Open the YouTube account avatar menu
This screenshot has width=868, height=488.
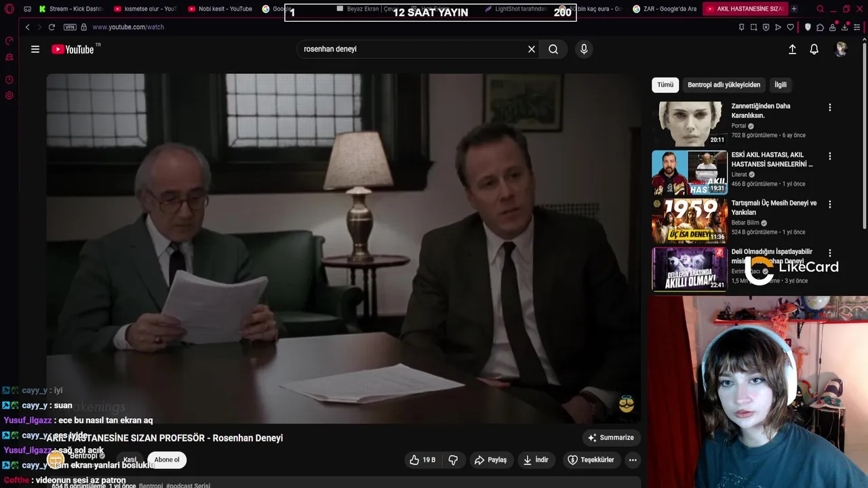coord(841,49)
